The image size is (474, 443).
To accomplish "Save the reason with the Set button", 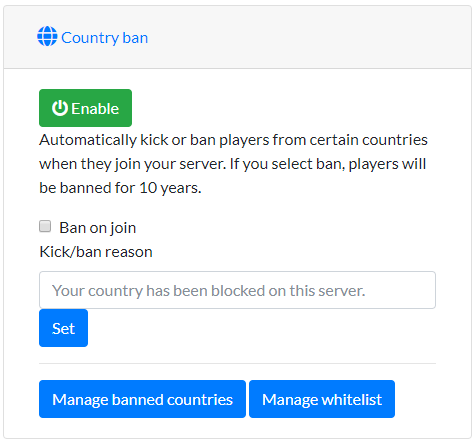I will tap(63, 328).
